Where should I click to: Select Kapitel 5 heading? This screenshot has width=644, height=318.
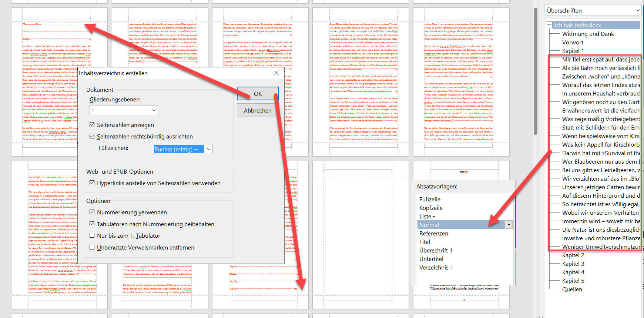click(573, 281)
